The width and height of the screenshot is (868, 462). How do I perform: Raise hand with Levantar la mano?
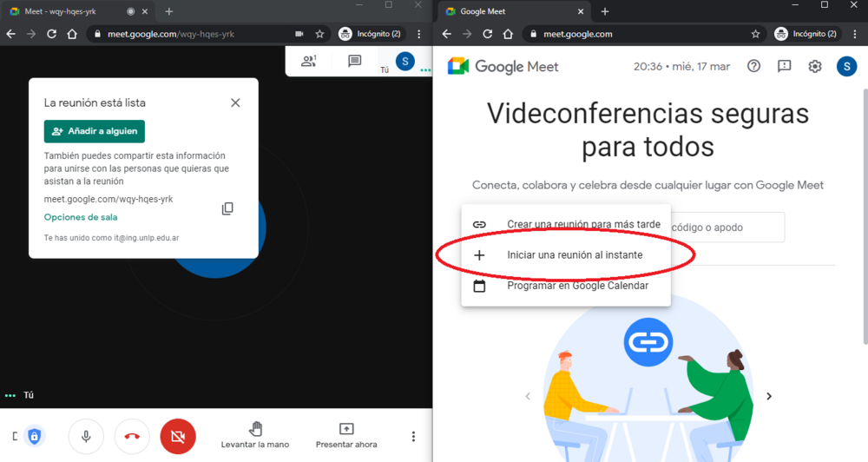pyautogui.click(x=255, y=435)
